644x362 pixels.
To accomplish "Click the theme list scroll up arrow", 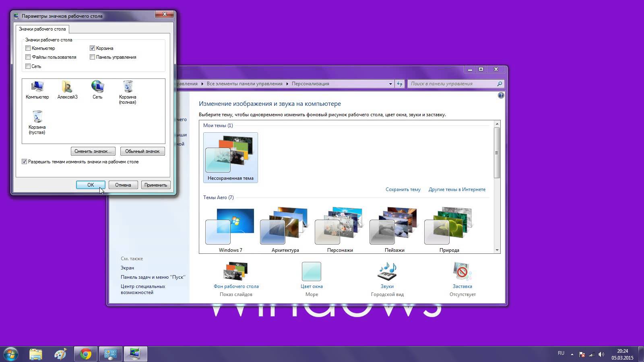I will click(x=497, y=124).
